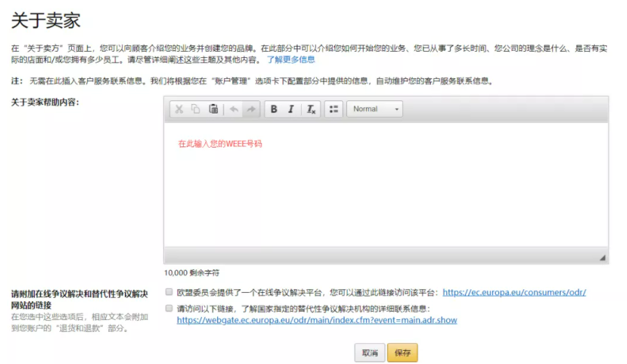Viewport: 627px width, 364px height.
Task: Open the Normal paragraph format dropdown
Action: coord(375,109)
